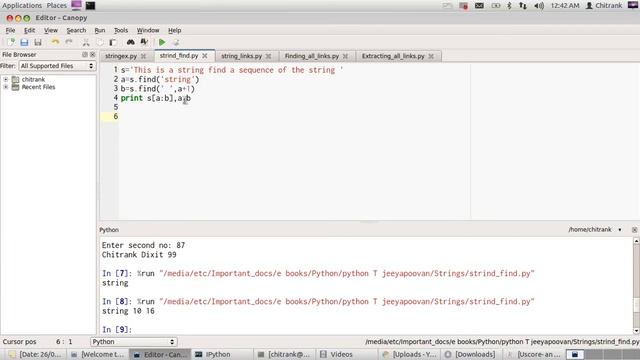Open the Chitrank user menu
Viewport: 640px width, 360px height.
(604, 5)
